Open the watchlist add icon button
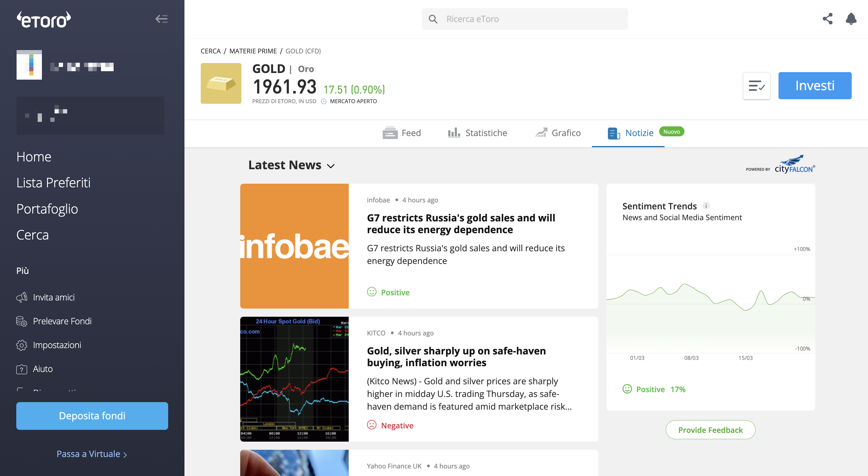Screen dimensions: 868x476 (756, 86)
